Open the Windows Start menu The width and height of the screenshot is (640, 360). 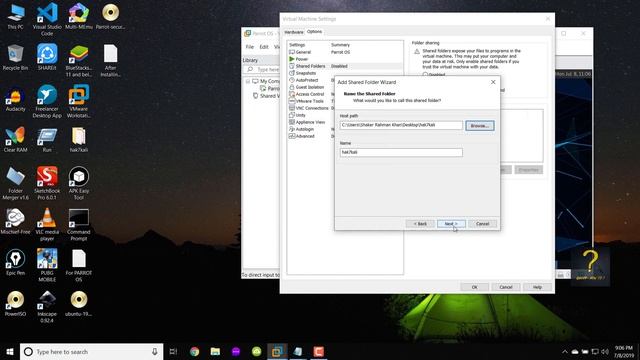10,351
